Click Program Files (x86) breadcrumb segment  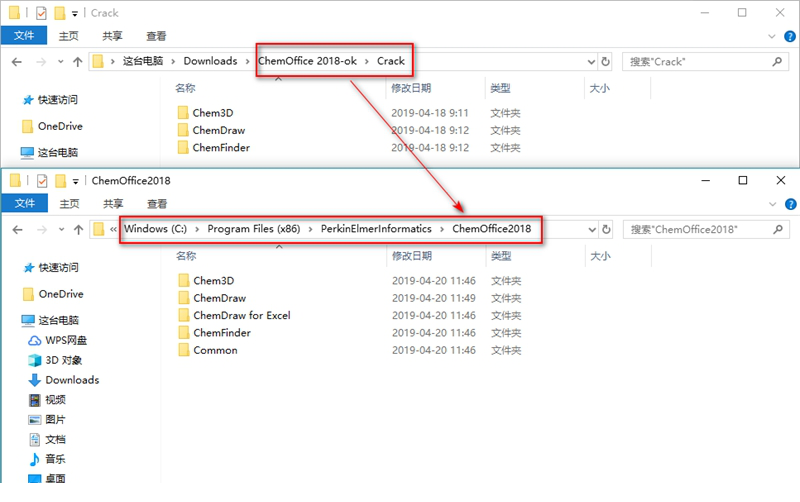pos(254,229)
